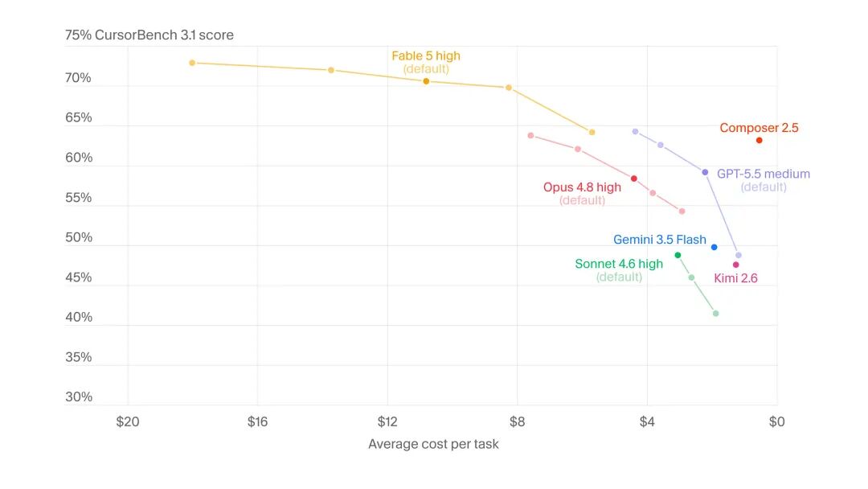
Task: Select the lowest Sonnet 4.6 data point
Action: (716, 314)
